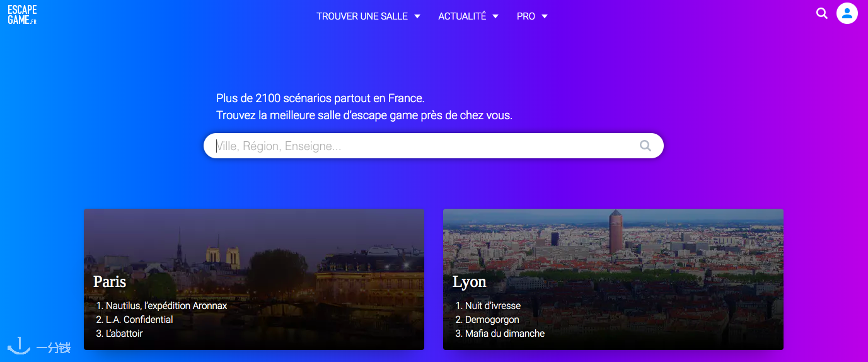Expand the Trouver une salle dropdown arrow
The width and height of the screenshot is (868, 362).
point(417,16)
